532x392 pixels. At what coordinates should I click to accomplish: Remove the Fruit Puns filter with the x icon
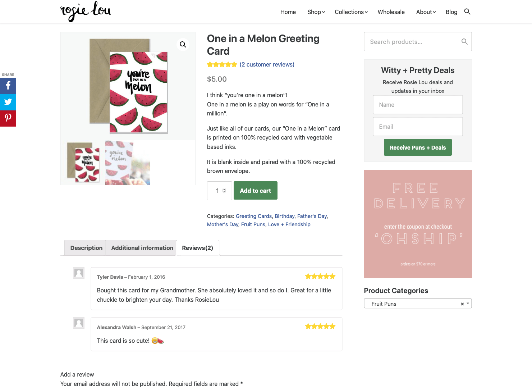[462, 304]
